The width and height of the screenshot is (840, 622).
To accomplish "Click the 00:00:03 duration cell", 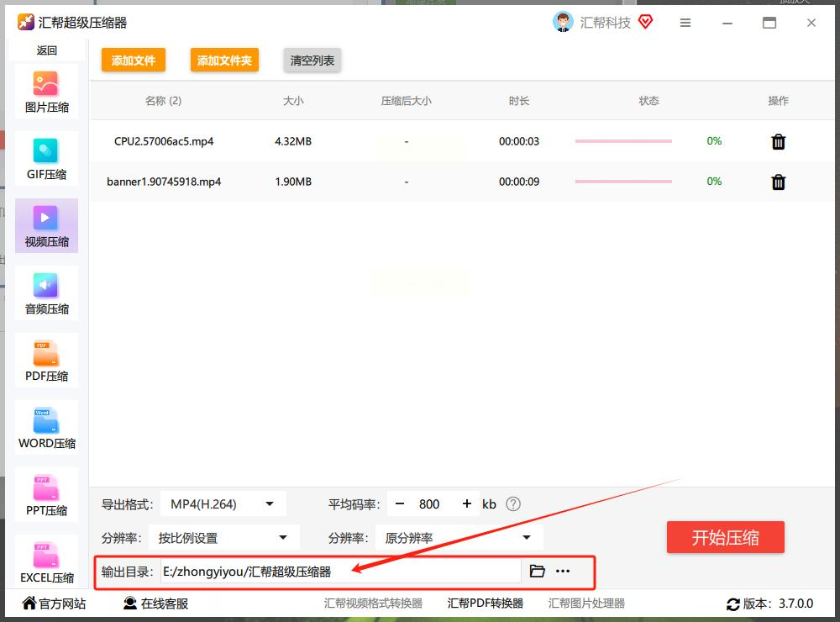I will [x=519, y=141].
